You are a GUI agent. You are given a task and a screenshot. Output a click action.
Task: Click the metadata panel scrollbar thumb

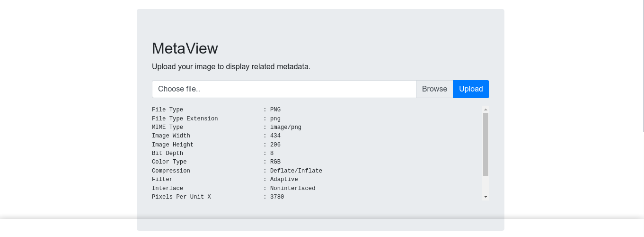(485, 144)
